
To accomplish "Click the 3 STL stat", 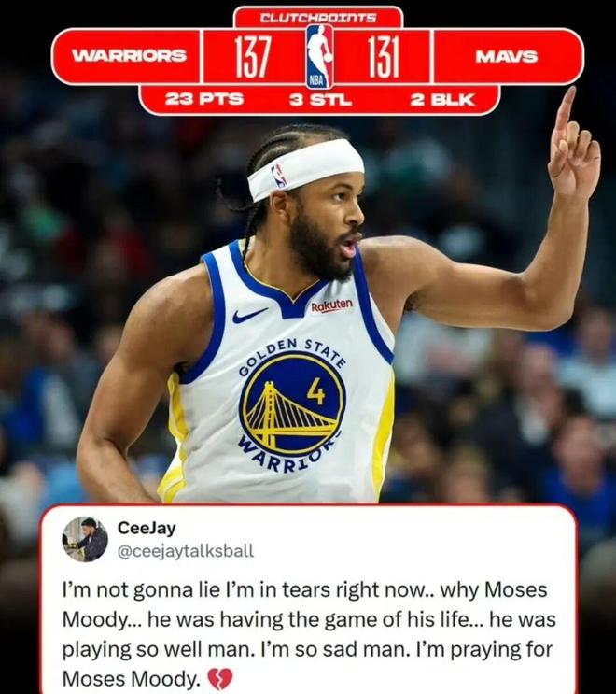I will click(x=321, y=100).
